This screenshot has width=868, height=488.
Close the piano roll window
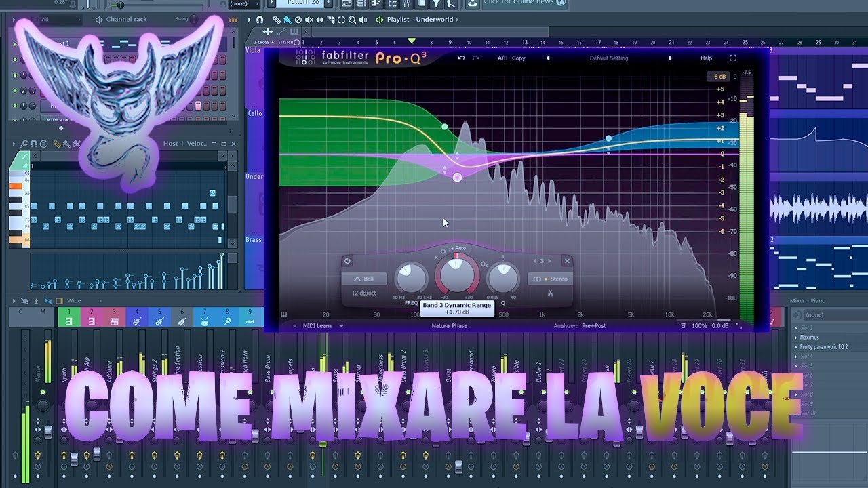click(234, 144)
